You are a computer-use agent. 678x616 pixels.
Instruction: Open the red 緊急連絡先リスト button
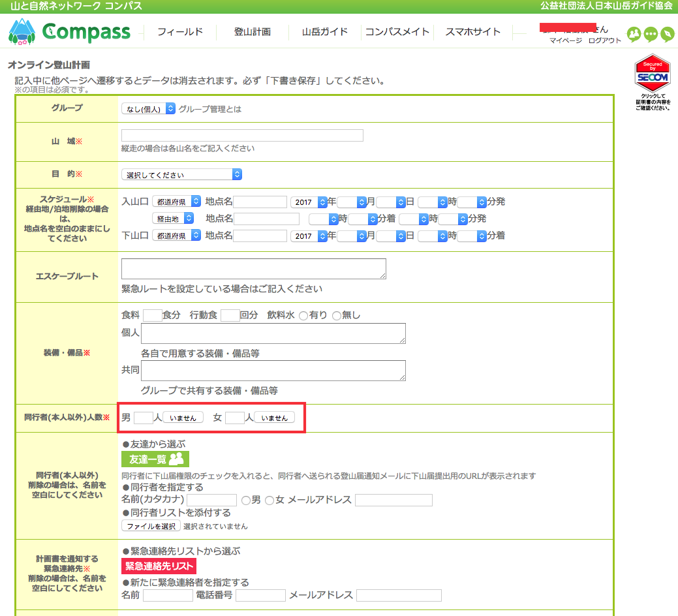pos(159,566)
